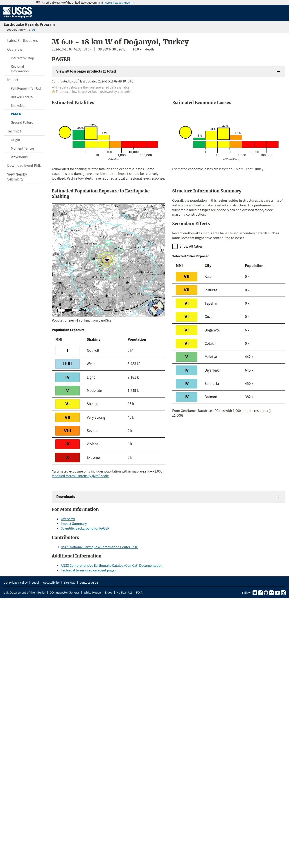Click plus icon beside Downloads
Viewport: 289px width, 868px height.
tap(278, 497)
